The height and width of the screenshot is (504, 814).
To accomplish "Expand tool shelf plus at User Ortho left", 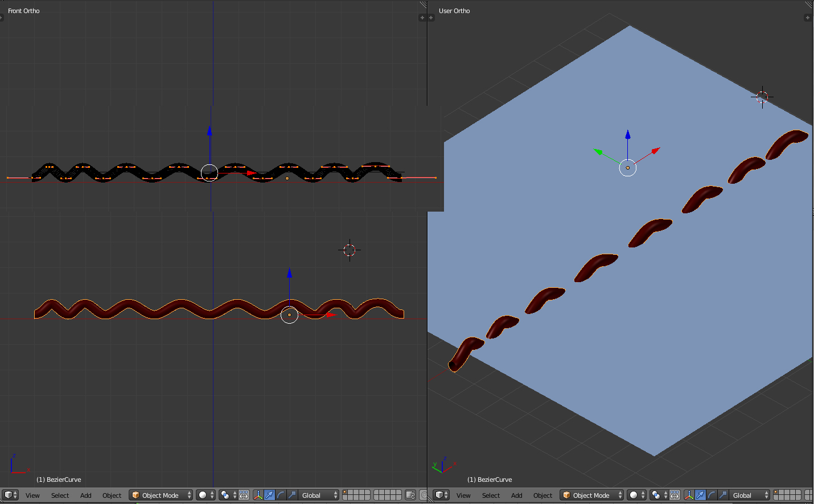I will point(431,18).
